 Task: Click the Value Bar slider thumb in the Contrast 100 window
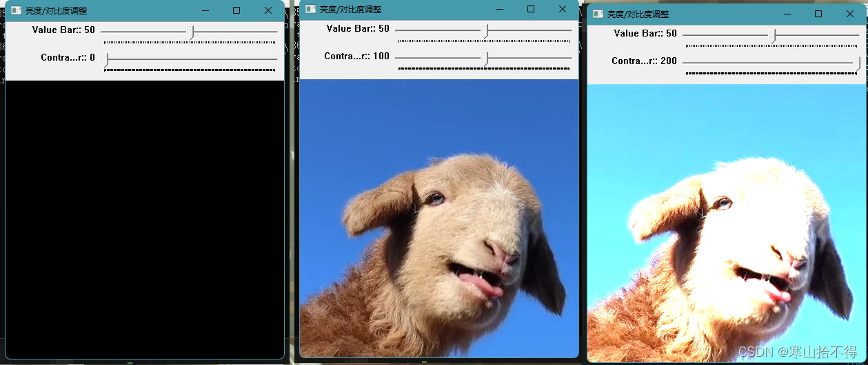(x=485, y=31)
